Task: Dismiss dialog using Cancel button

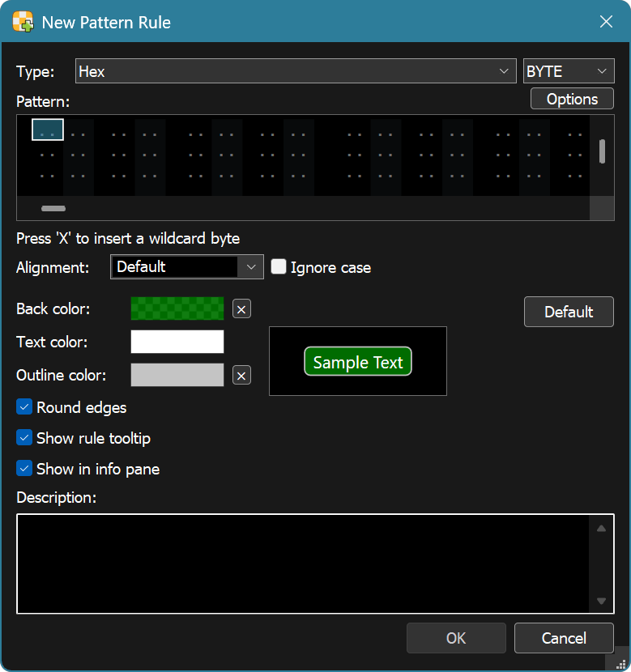Action: click(564, 638)
